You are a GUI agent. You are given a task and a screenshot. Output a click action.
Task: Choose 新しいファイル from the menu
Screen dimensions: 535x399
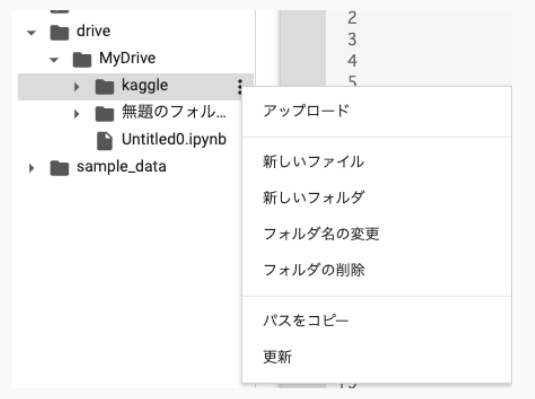[x=376, y=161]
